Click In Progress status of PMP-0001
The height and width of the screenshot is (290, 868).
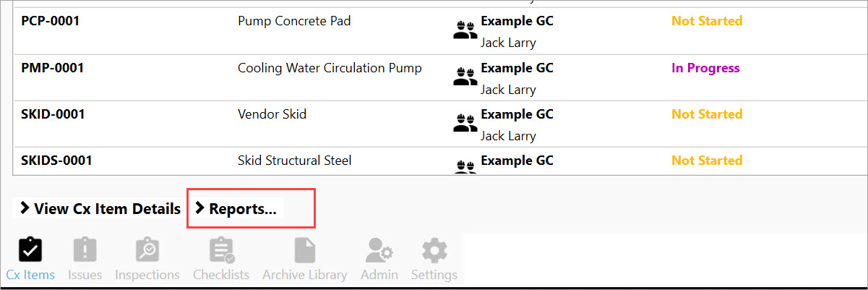point(705,68)
